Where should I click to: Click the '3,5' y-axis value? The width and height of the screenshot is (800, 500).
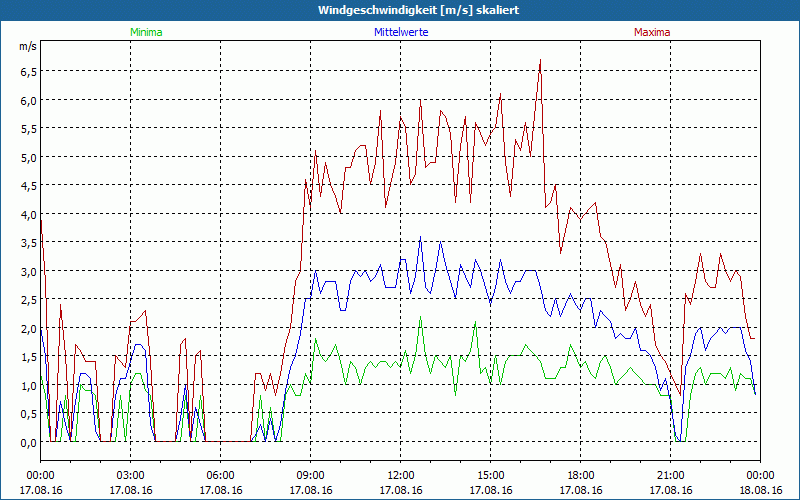29,243
